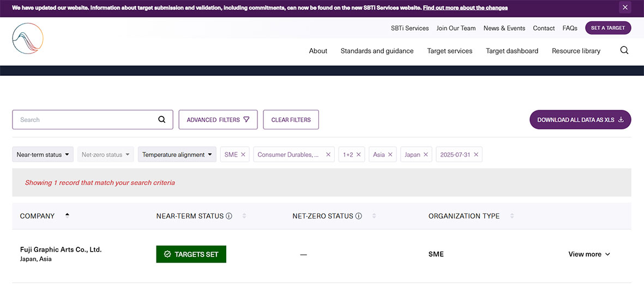Open the About menu

click(x=318, y=51)
